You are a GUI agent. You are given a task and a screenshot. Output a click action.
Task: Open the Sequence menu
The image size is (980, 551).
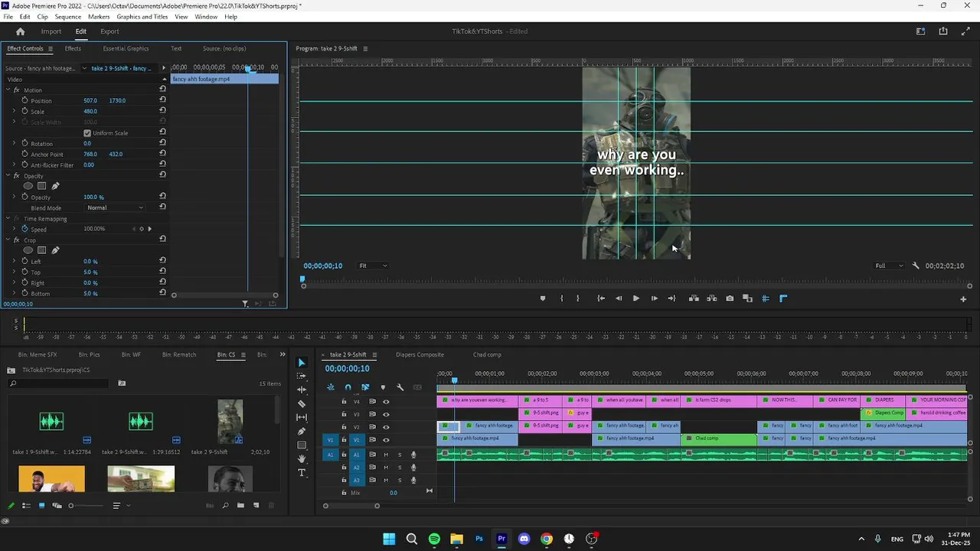coord(68,17)
